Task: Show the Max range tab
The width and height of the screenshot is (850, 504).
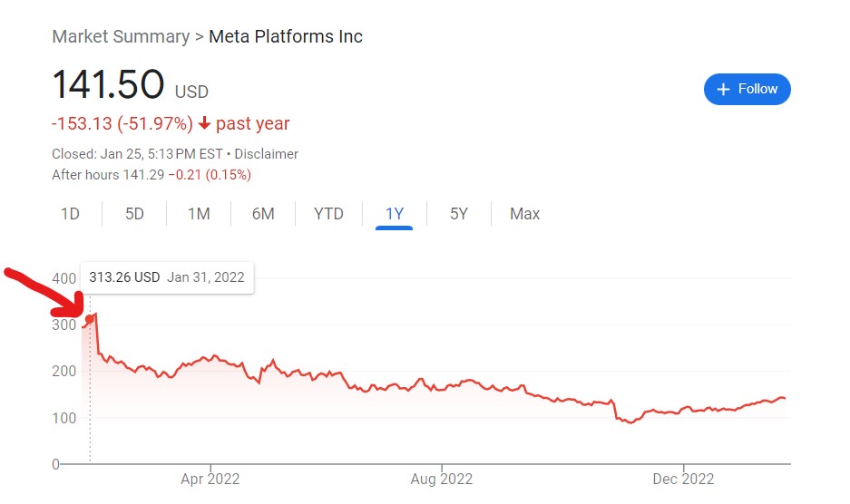Action: pyautogui.click(x=524, y=214)
